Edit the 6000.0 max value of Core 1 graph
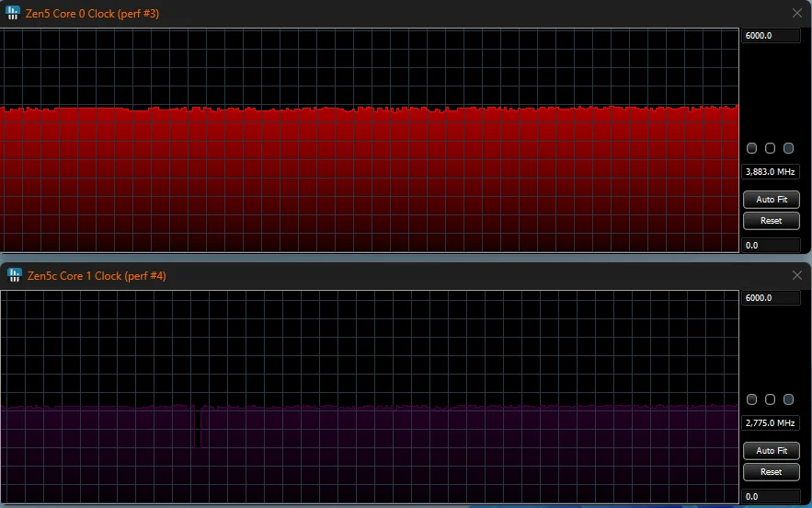This screenshot has width=812, height=508. [771, 298]
